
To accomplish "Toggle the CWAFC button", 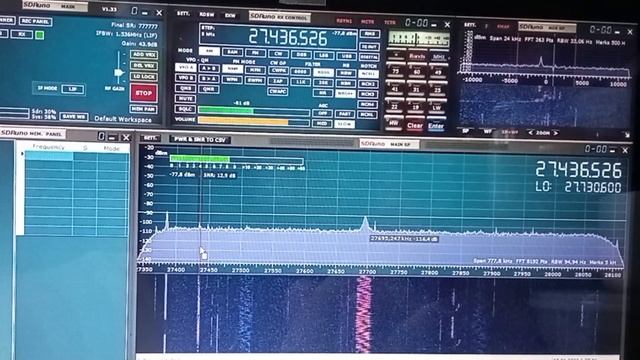I will [278, 91].
